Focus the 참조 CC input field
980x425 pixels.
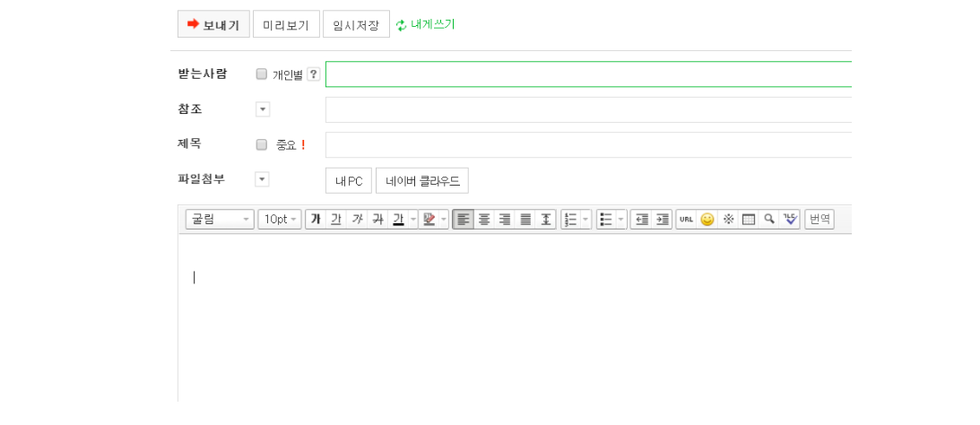(x=589, y=109)
